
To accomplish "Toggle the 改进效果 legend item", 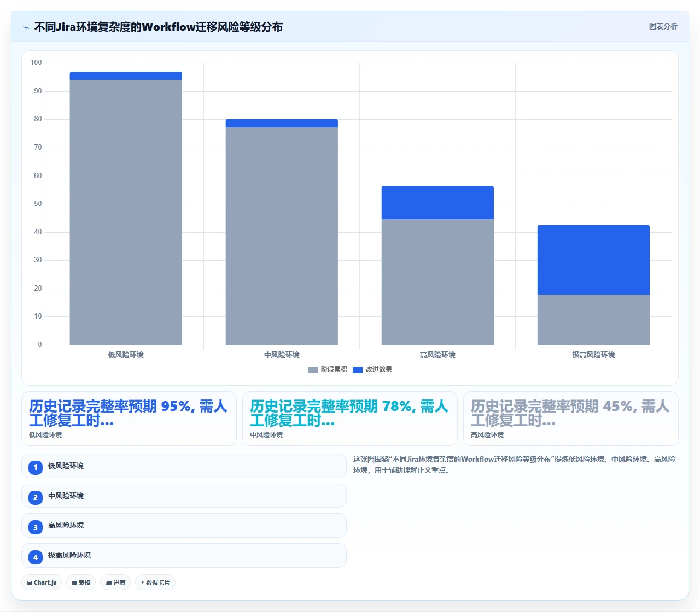I will pos(372,369).
